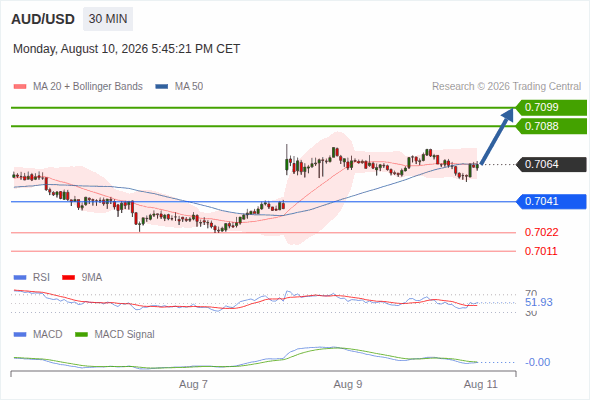Click the Aug 11 time axis label
Viewport: 590px width, 400px height.
(481, 385)
